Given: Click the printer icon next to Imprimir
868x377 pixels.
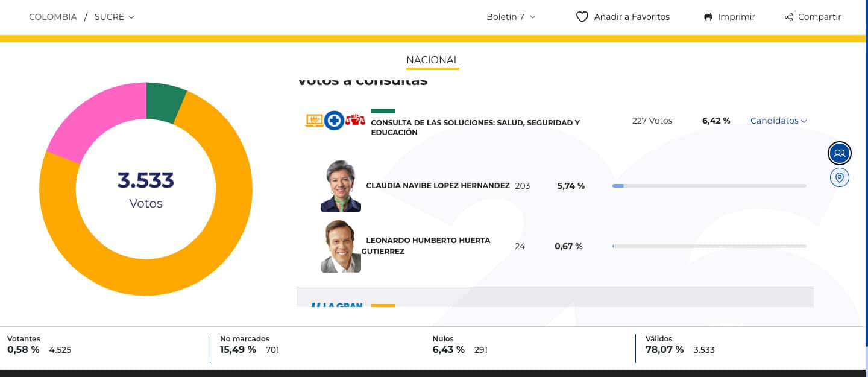Looking at the screenshot, I should [708, 17].
